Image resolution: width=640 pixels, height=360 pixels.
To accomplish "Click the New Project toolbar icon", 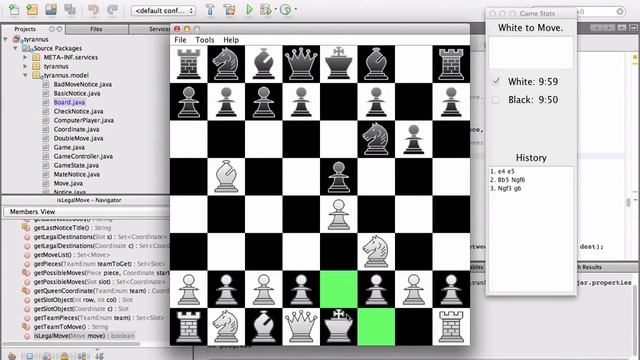I will pos(32,10).
